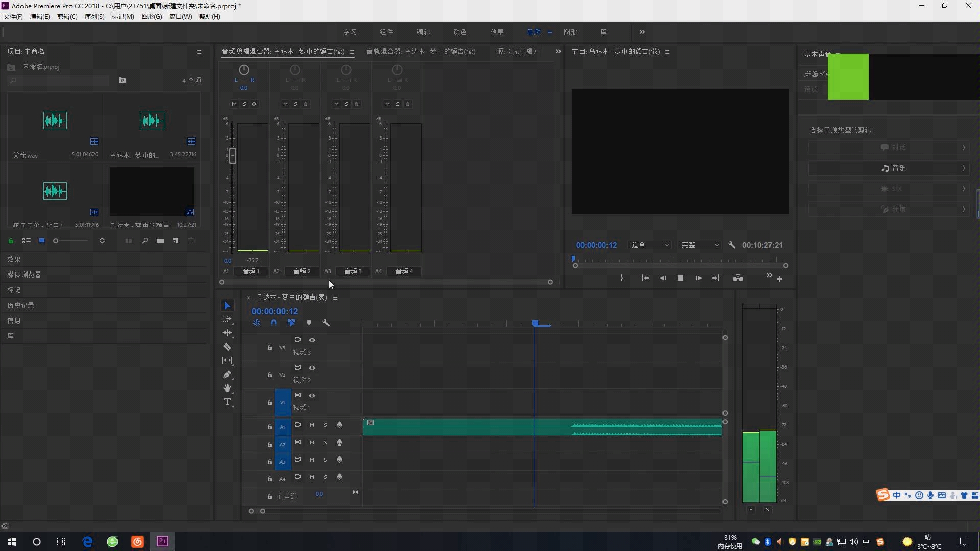Step back one frame
Viewport: 980px width, 551px height.
(663, 278)
